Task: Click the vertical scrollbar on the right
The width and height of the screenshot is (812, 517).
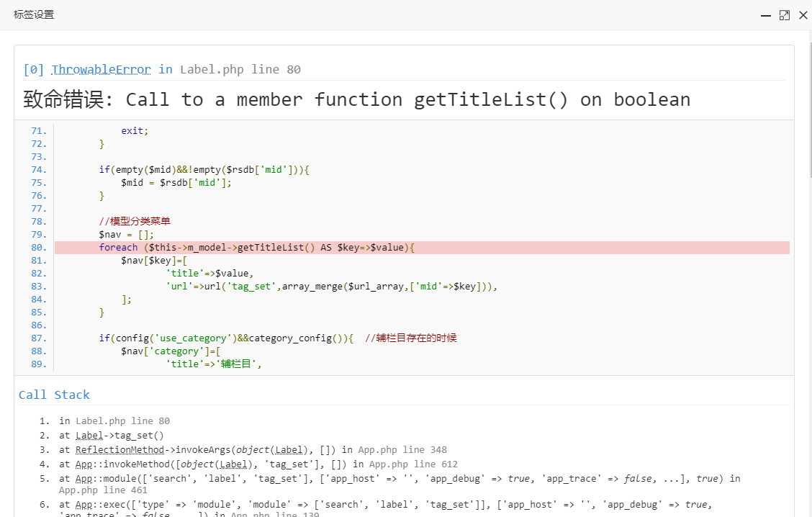Action: [808, 108]
